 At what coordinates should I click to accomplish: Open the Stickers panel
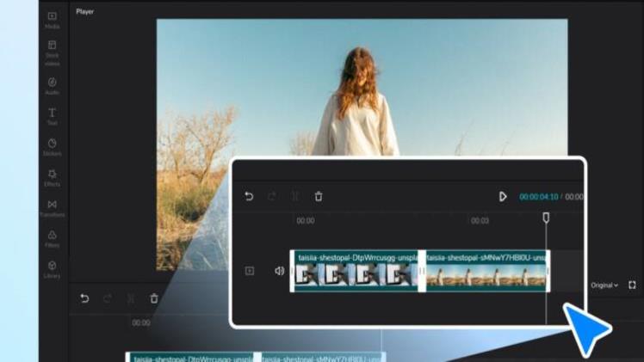(x=52, y=147)
